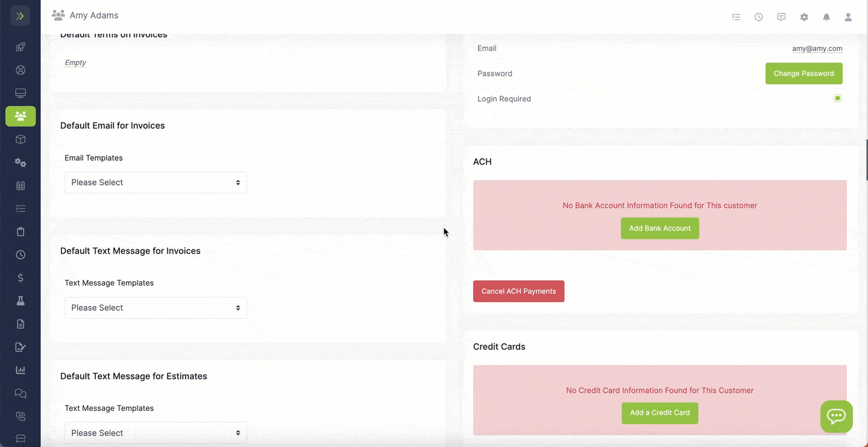Open the user profile icon in top bar

(x=848, y=17)
